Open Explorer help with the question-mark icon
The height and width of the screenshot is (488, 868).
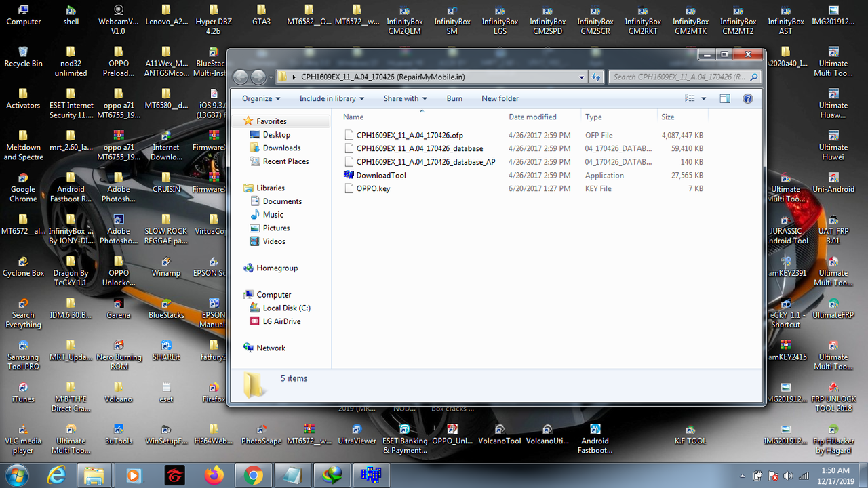(x=748, y=98)
